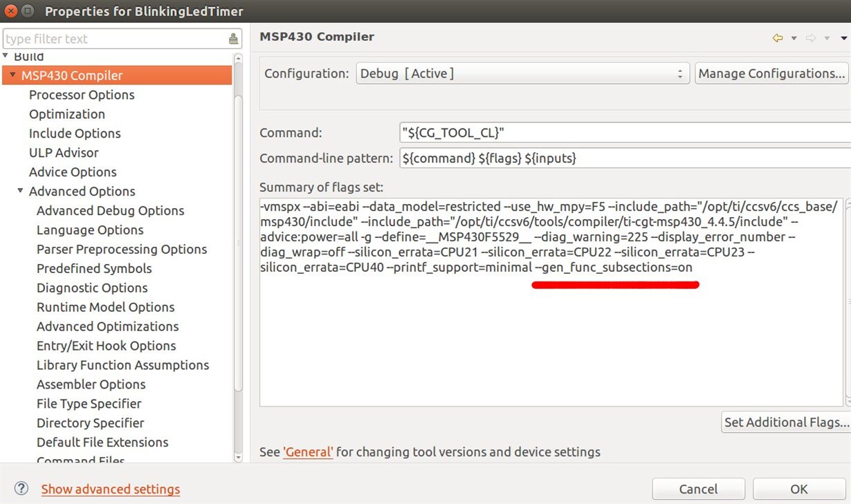
Task: Open forward history dropdown arrow
Action: [827, 38]
